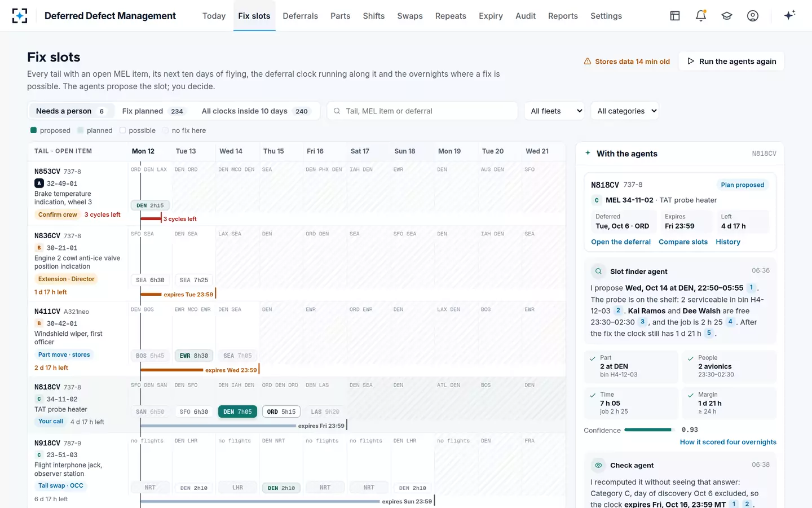This screenshot has width=812, height=508.
Task: Open the notifications bell
Action: click(701, 16)
